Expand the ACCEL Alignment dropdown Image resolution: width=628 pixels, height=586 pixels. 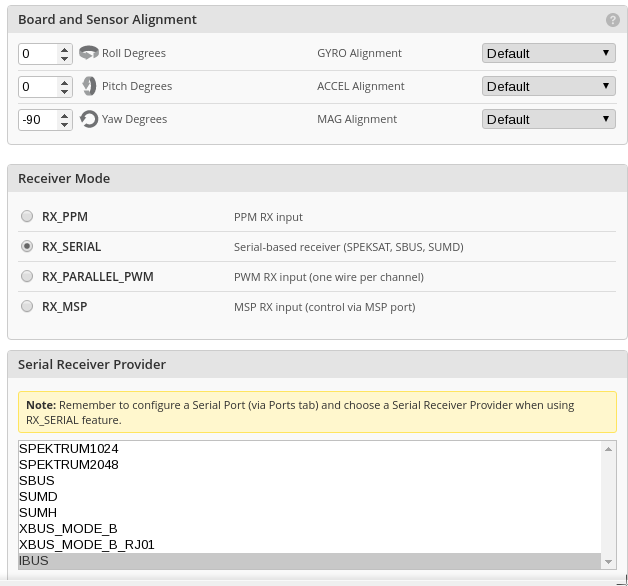[548, 86]
